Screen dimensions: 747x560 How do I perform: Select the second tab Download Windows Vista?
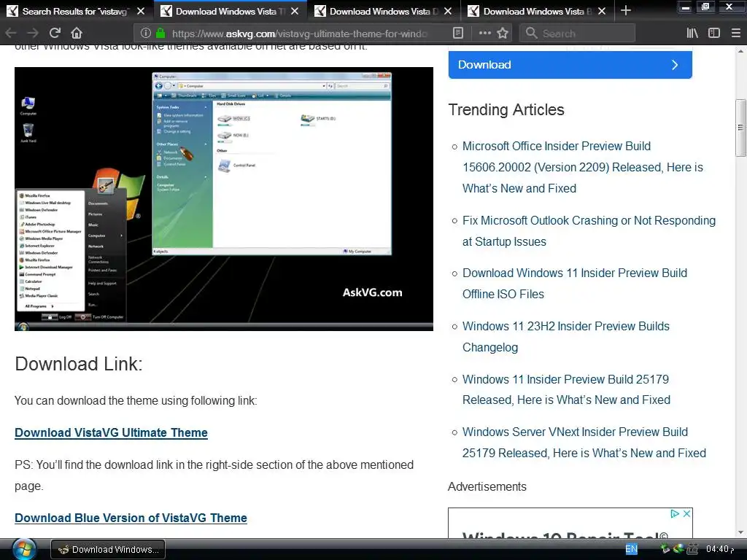tap(225, 11)
